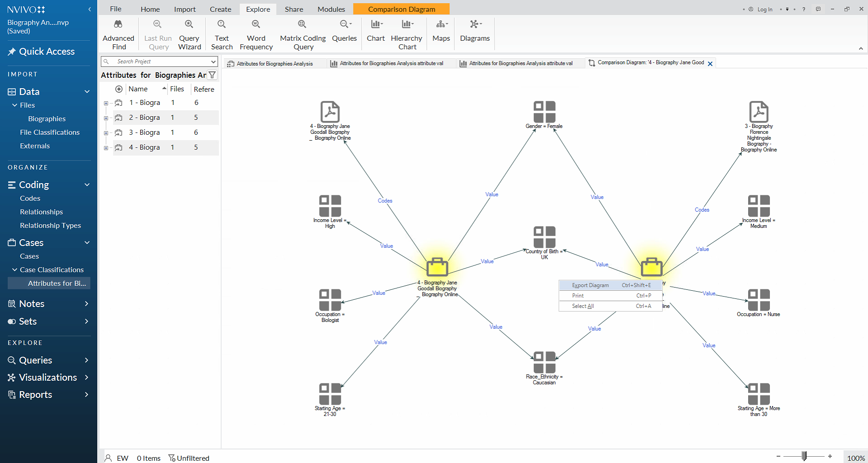The width and height of the screenshot is (868, 463).
Task: Open Word Frequency query
Action: tap(256, 34)
